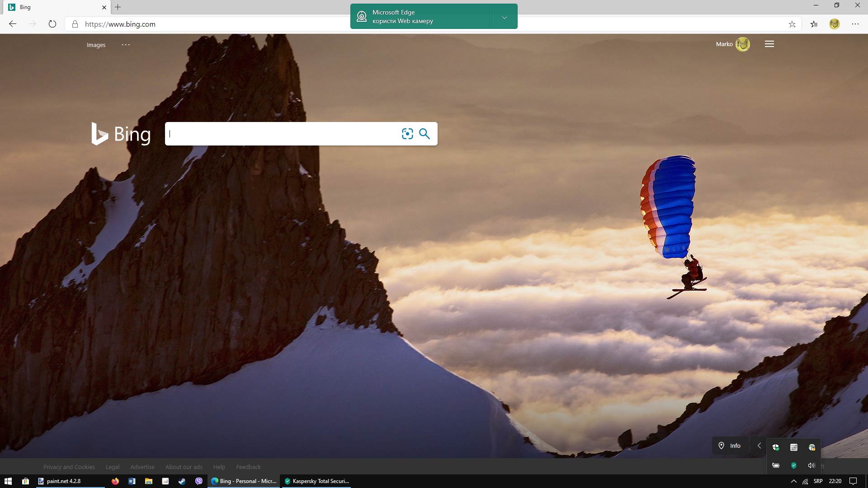Click the Info image location button
The image size is (868, 488).
(x=730, y=446)
